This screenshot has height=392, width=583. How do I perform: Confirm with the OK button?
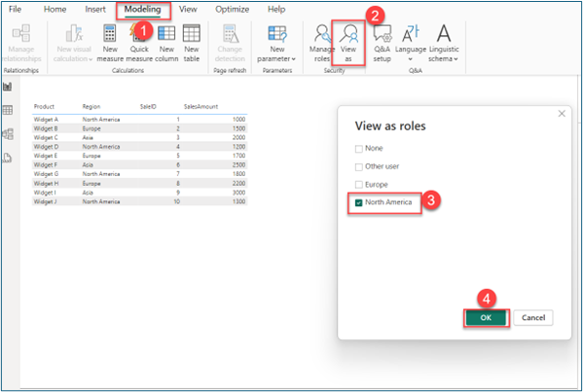[486, 318]
